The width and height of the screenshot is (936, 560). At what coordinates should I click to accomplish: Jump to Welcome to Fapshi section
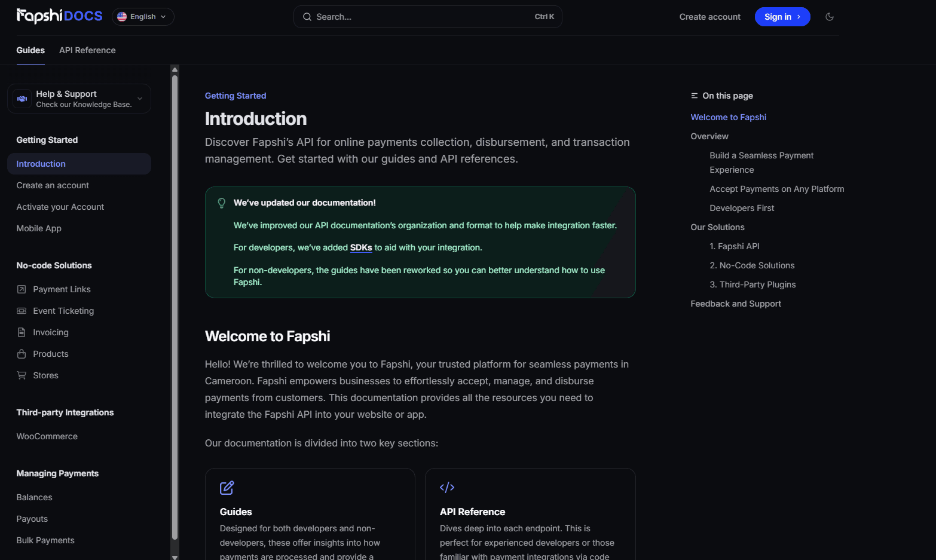coord(729,117)
